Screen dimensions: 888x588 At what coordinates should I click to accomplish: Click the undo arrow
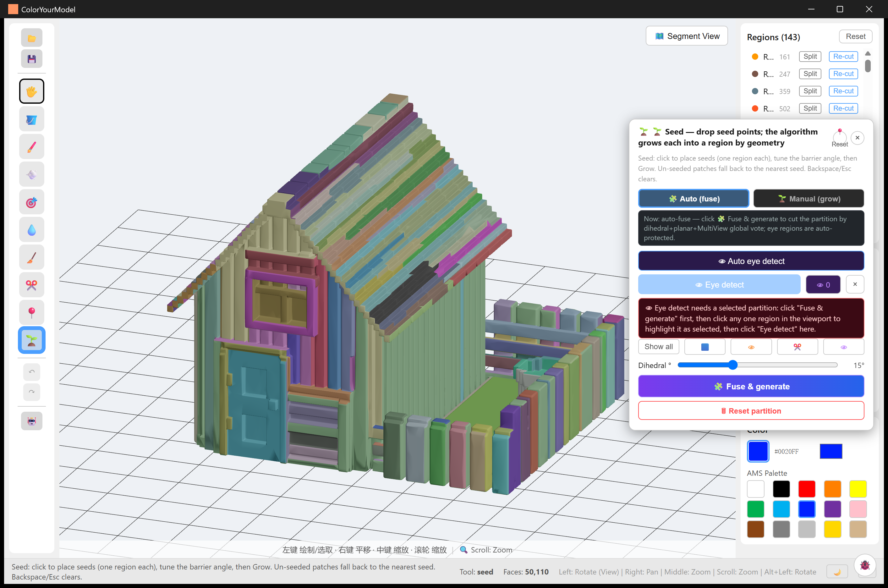click(x=31, y=372)
